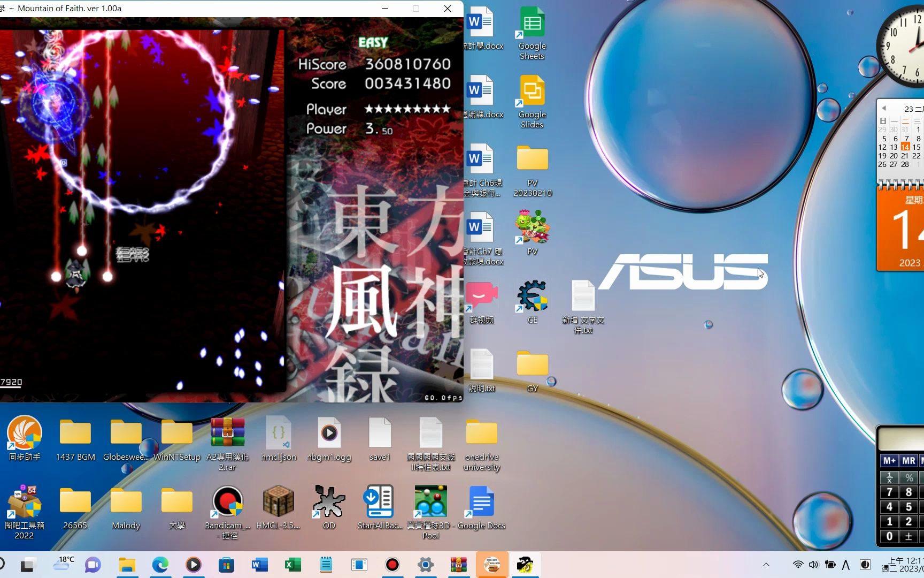Open the Google Docs desktop shortcut
Screen dimensions: 924x578
pyautogui.click(x=482, y=507)
